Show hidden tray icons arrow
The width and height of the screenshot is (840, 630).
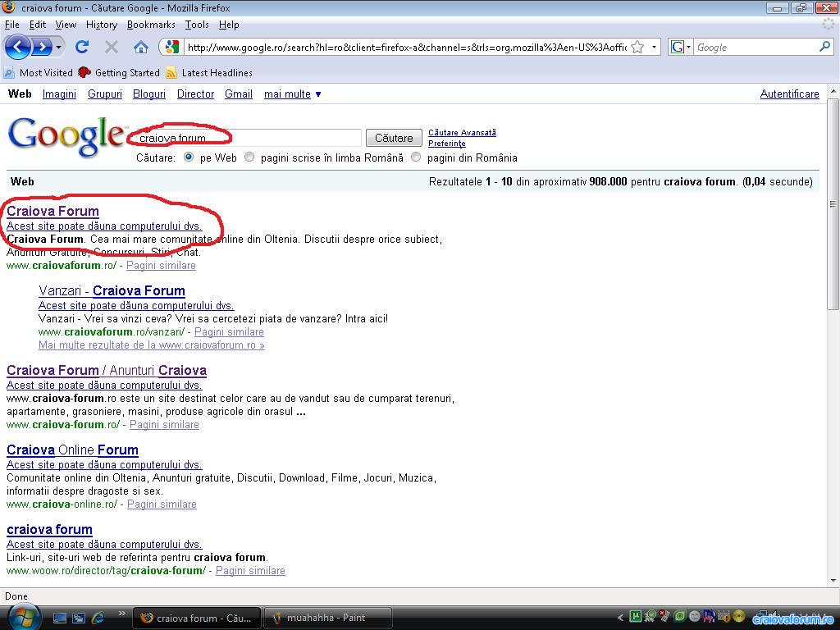click(620, 618)
